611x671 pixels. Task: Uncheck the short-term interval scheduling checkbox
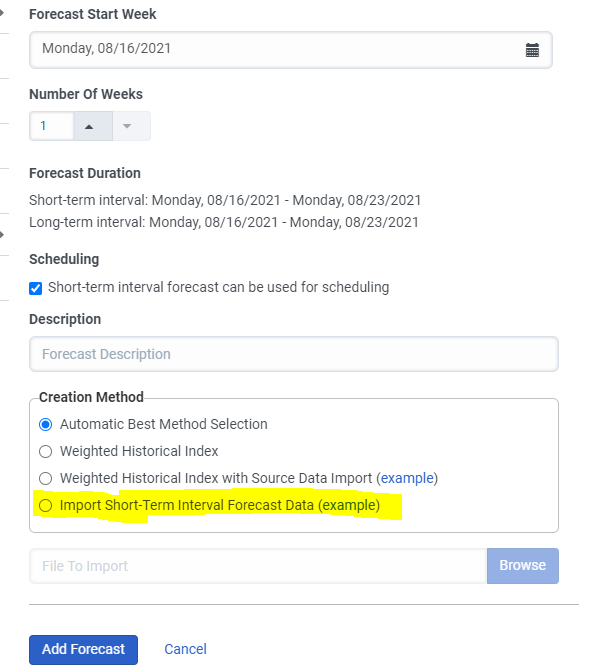pyautogui.click(x=36, y=288)
